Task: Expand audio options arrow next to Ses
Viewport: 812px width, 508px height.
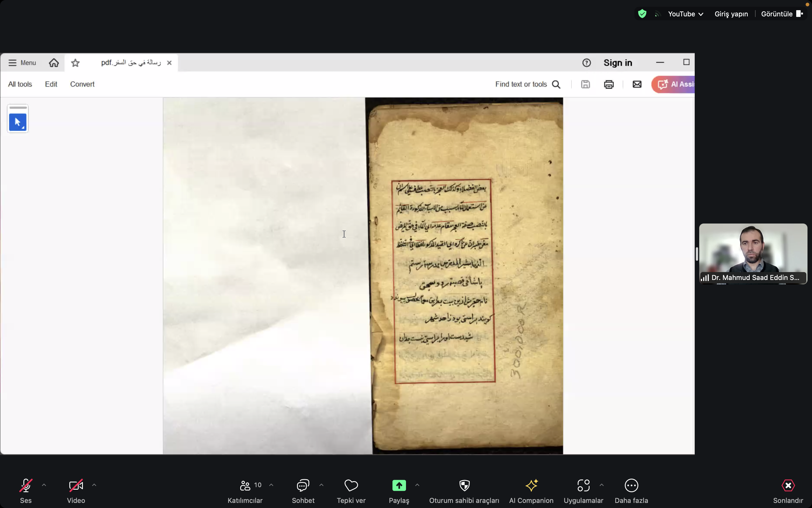Action: [44, 485]
